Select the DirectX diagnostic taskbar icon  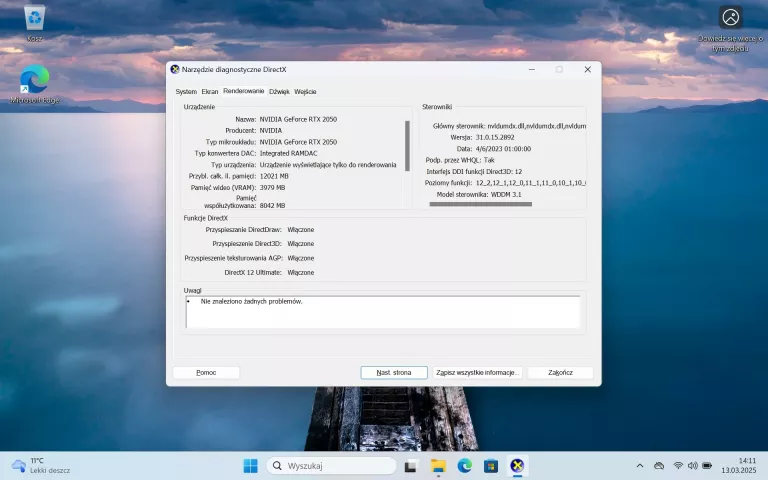click(x=517, y=466)
